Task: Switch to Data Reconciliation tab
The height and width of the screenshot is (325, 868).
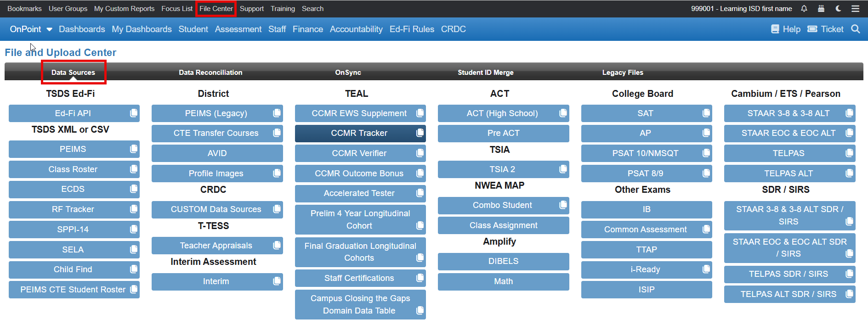Action: click(x=210, y=72)
